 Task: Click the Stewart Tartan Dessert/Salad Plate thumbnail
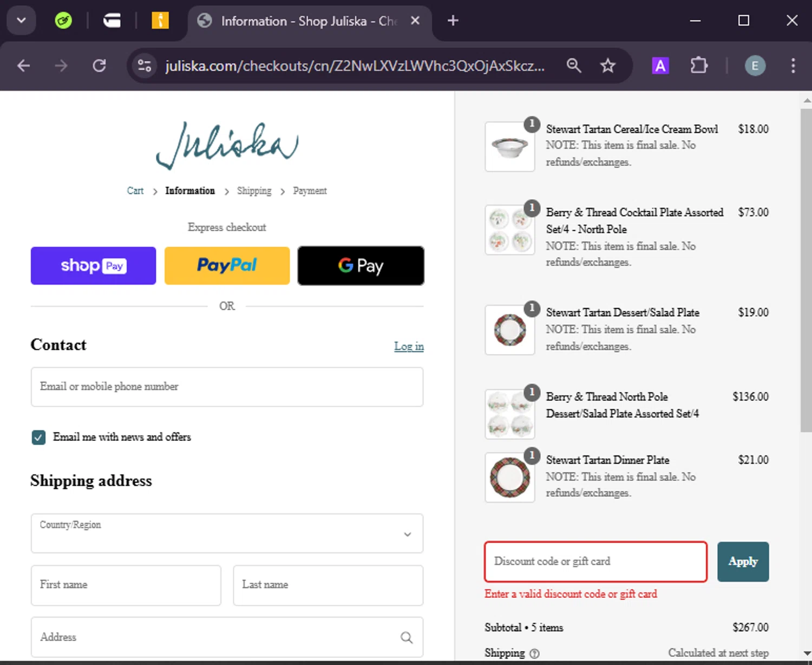[x=510, y=330]
